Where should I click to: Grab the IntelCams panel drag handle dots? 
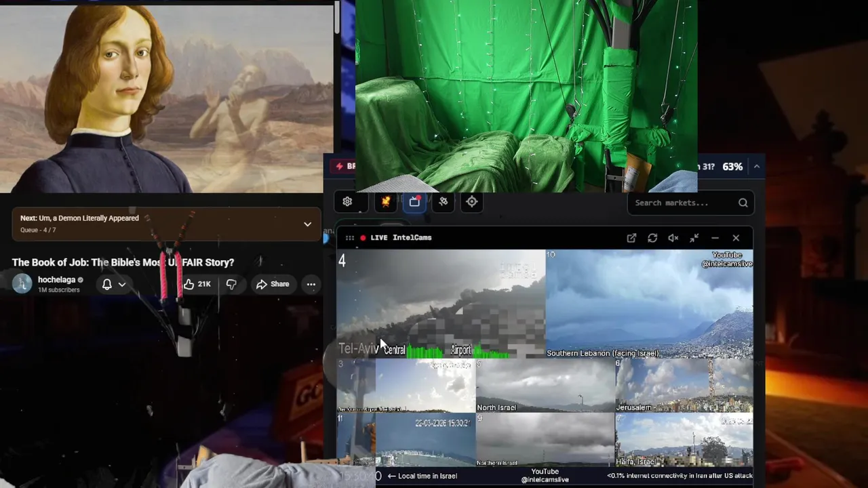click(350, 238)
